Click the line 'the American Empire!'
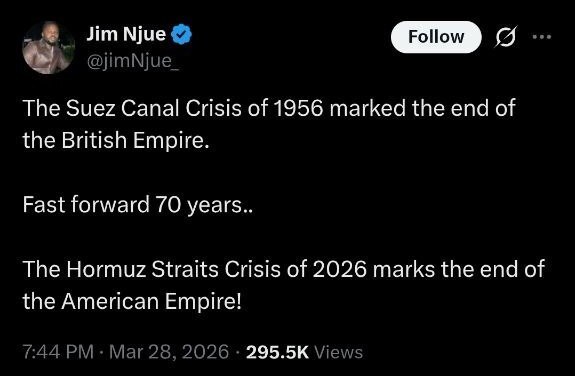The image size is (575, 376). [132, 302]
